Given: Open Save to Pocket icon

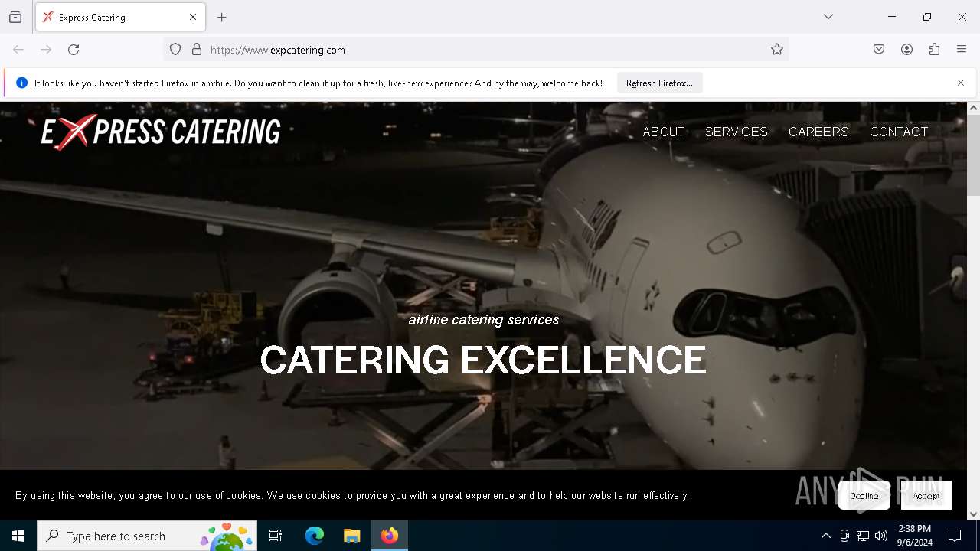Looking at the screenshot, I should point(879,50).
